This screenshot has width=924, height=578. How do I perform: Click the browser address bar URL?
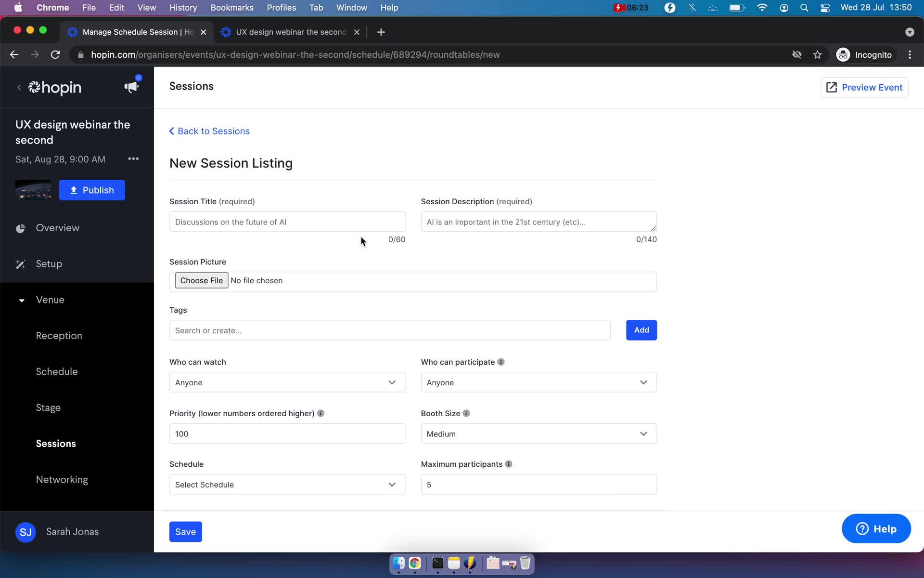[x=295, y=55]
